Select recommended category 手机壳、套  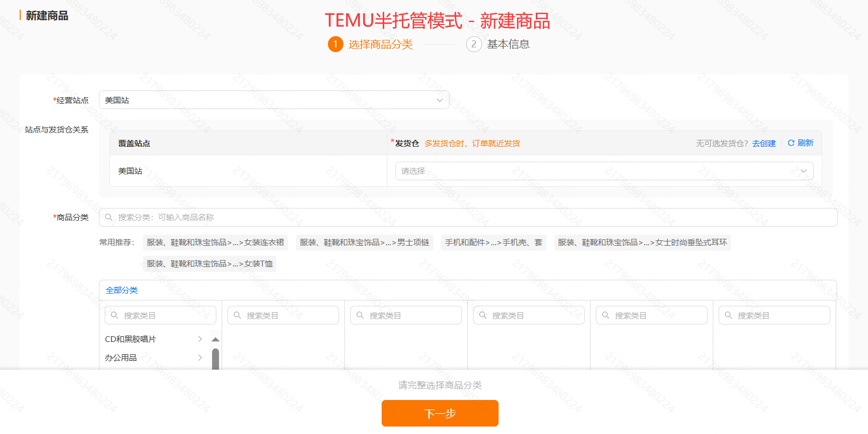494,243
